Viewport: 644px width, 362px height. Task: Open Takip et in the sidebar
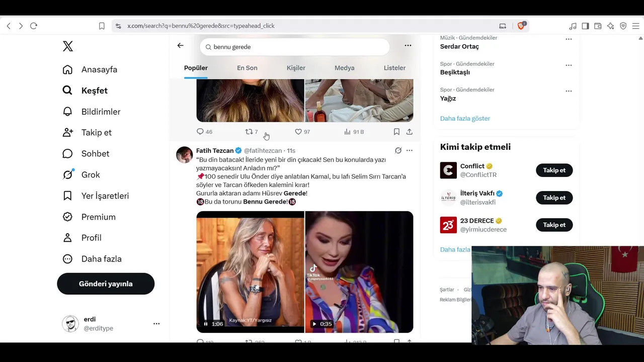[x=87, y=133]
